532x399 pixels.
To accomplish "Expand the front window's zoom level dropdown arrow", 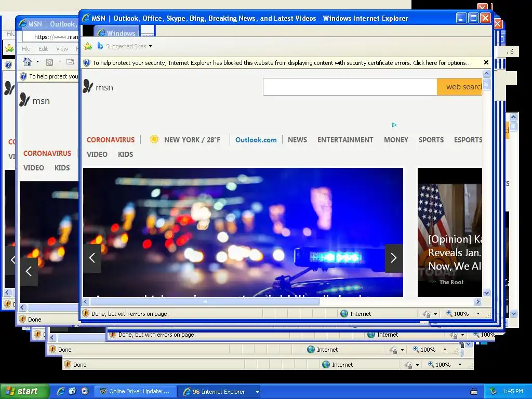I will [x=478, y=313].
